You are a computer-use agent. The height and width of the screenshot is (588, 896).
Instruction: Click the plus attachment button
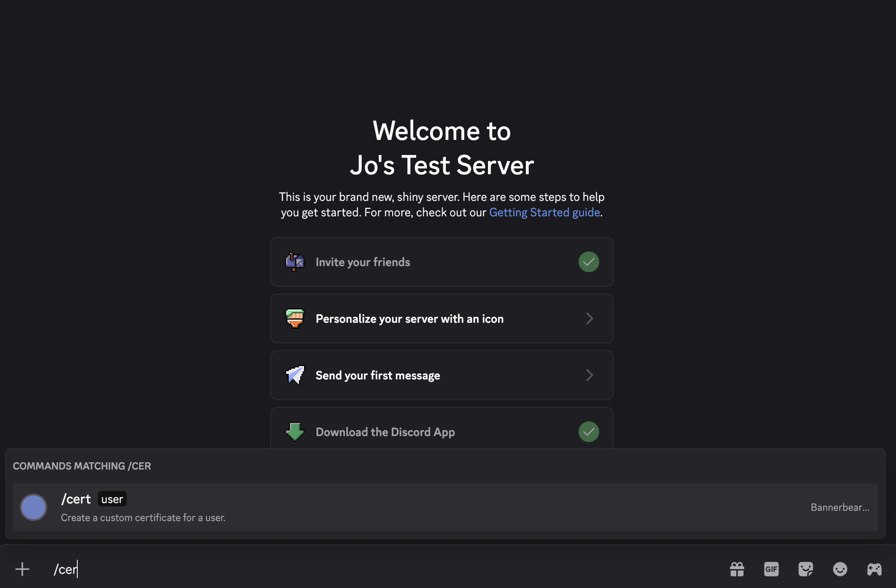[22, 569]
